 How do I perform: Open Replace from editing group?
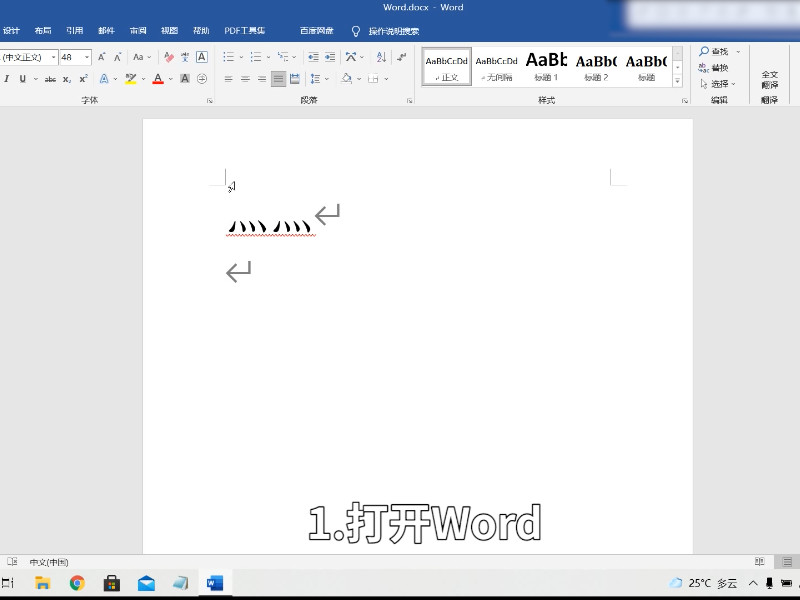[713, 68]
